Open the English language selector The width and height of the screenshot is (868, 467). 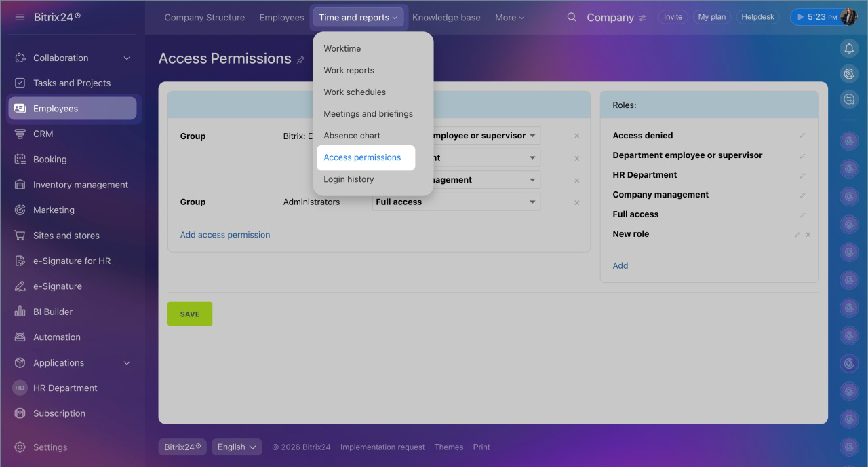(x=237, y=447)
